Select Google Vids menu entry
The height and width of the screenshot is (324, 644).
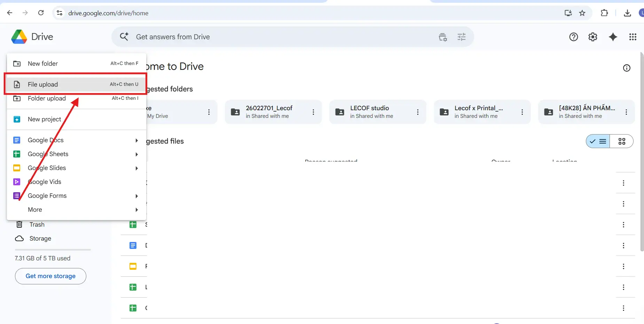[77, 182]
